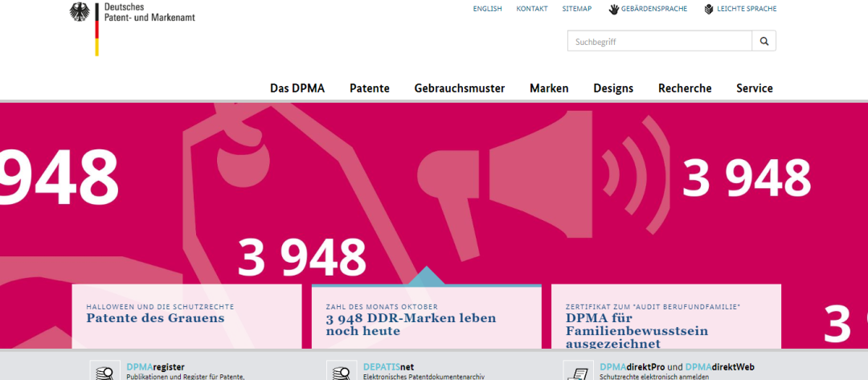
Task: Open the Recherche menu
Action: (685, 88)
